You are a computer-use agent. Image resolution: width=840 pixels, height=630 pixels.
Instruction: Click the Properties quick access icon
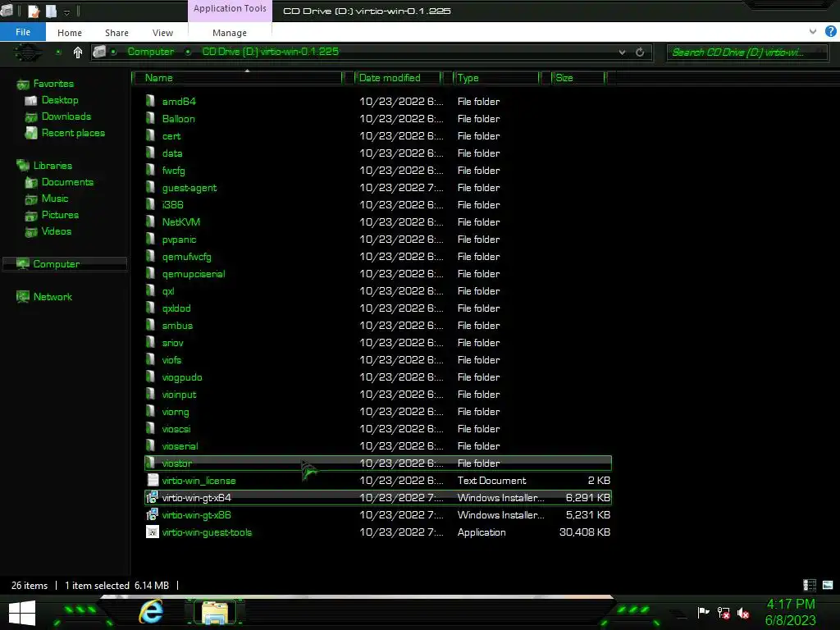pyautogui.click(x=34, y=11)
